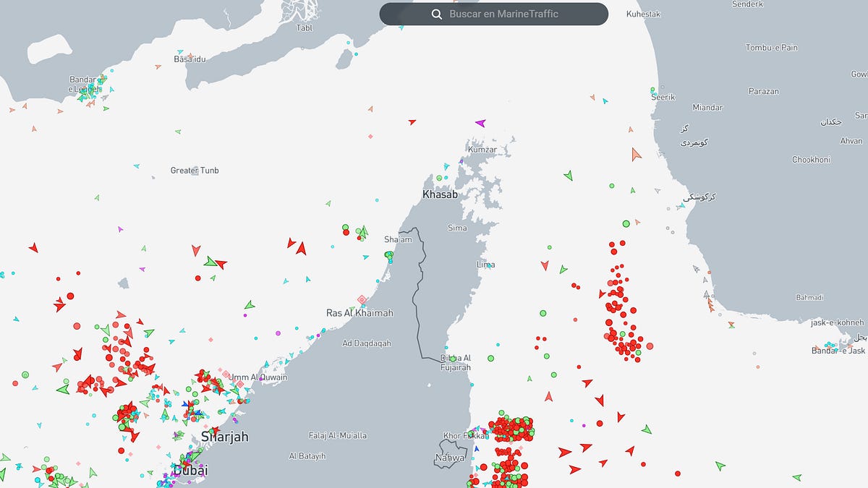
Task: Click the Umm Al Quwain label
Action: coord(258,377)
